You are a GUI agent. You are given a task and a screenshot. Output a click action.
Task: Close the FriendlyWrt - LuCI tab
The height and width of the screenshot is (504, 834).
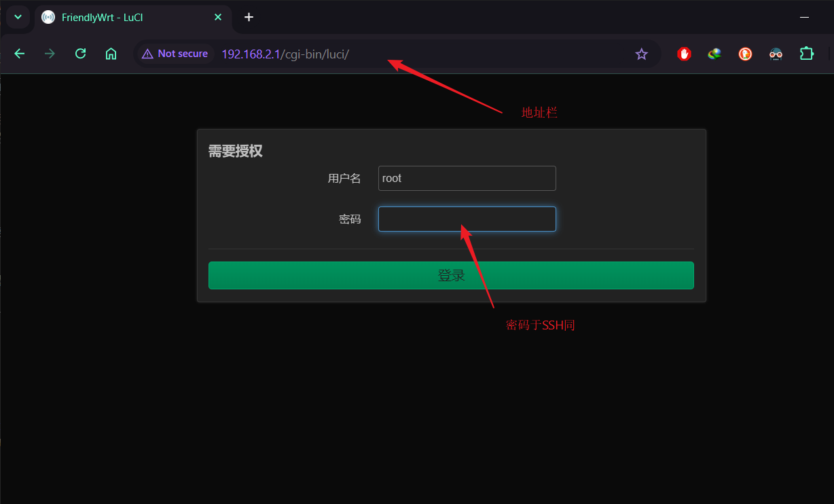tap(218, 17)
